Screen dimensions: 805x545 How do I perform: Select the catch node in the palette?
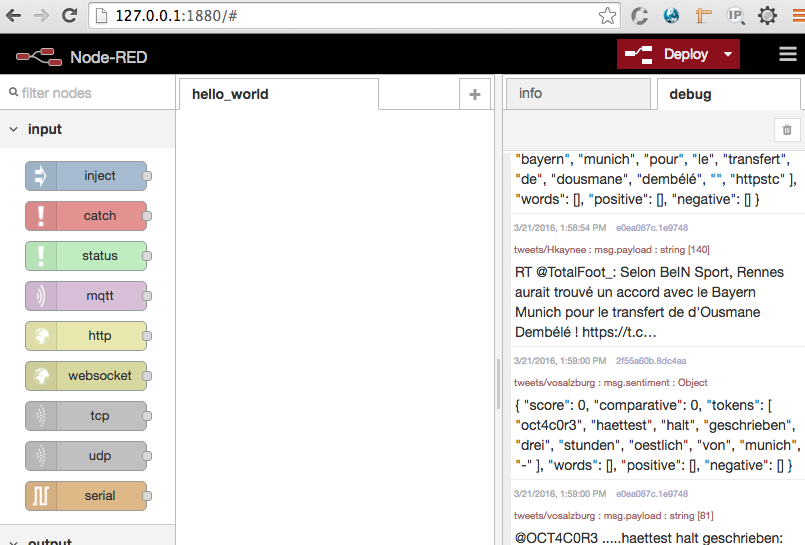pyautogui.click(x=86, y=216)
